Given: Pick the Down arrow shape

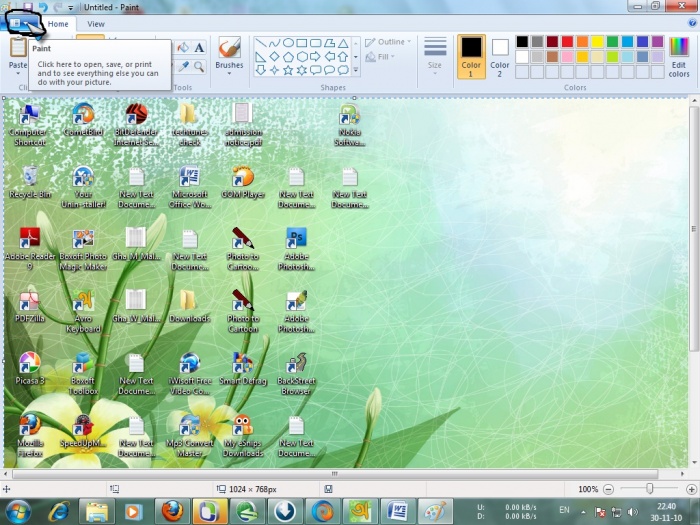Looking at the screenshot, I should tap(261, 70).
